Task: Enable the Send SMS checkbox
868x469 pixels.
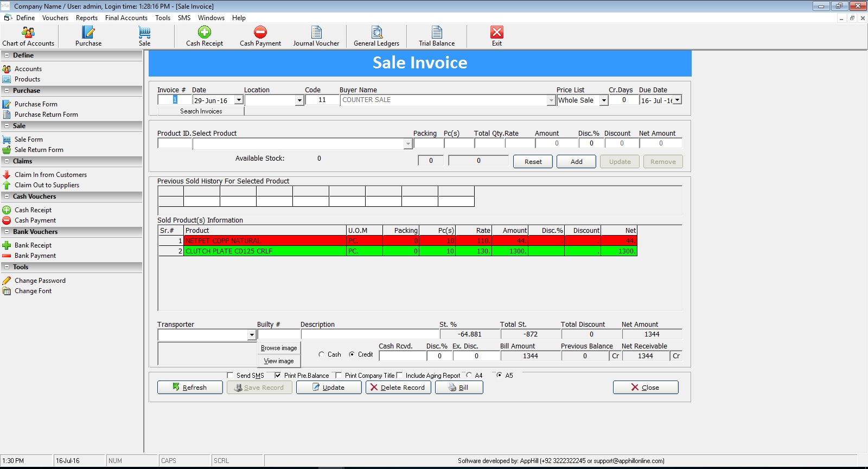Action: 231,376
